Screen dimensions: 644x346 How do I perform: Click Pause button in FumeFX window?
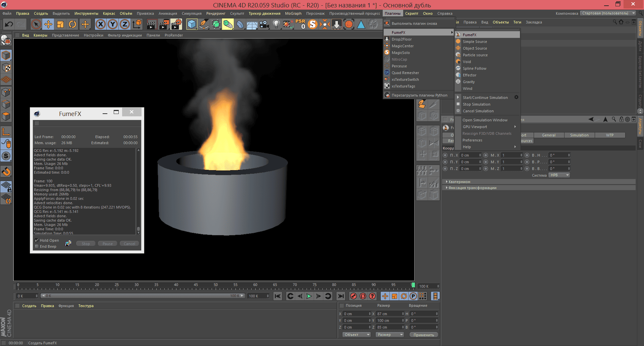[108, 244]
